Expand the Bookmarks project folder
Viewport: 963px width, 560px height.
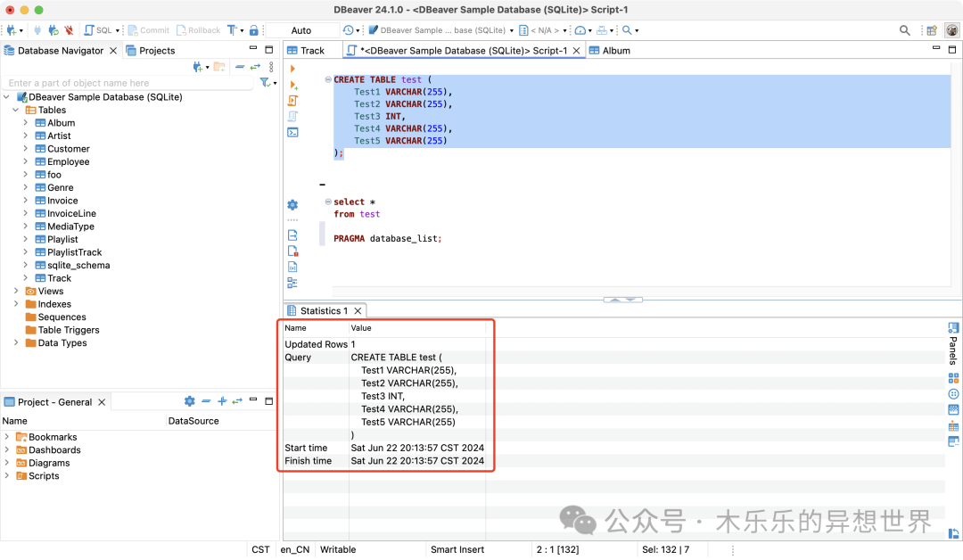click(x=6, y=437)
